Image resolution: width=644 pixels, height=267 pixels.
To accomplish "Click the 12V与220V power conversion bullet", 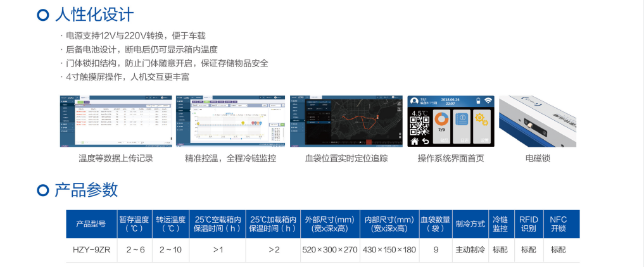I will (x=136, y=36).
